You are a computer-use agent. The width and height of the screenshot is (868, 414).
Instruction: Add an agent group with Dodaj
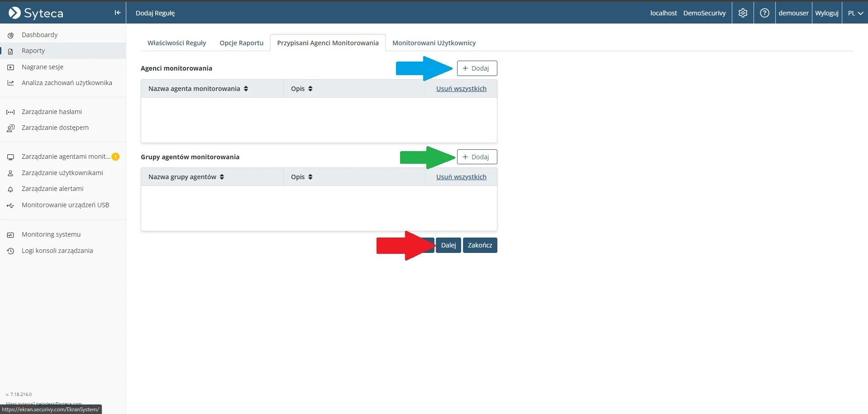pos(477,157)
